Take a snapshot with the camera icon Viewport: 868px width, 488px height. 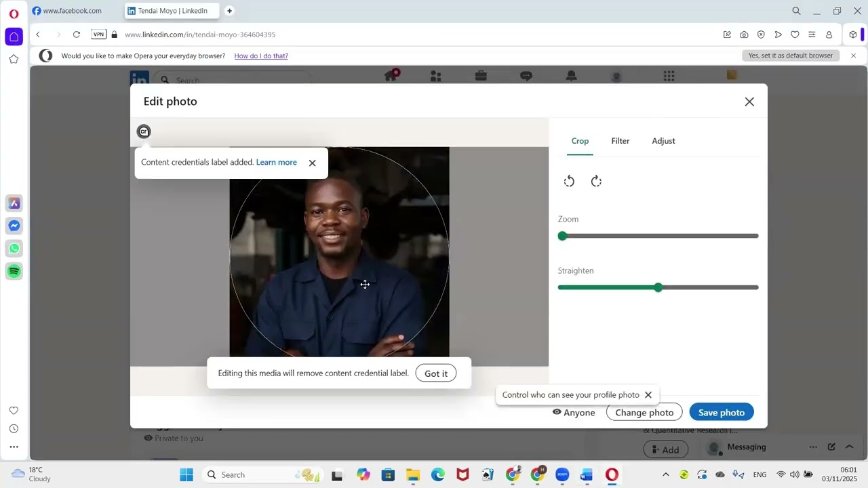tap(744, 35)
